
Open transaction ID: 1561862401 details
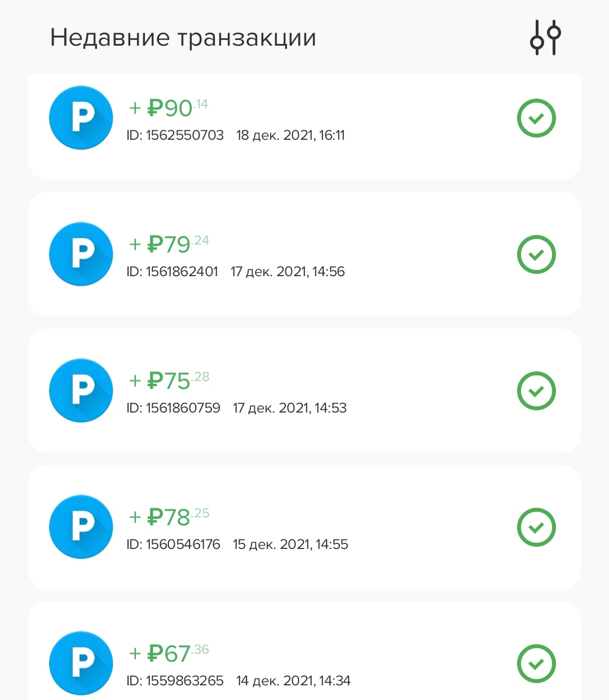pyautogui.click(x=173, y=272)
